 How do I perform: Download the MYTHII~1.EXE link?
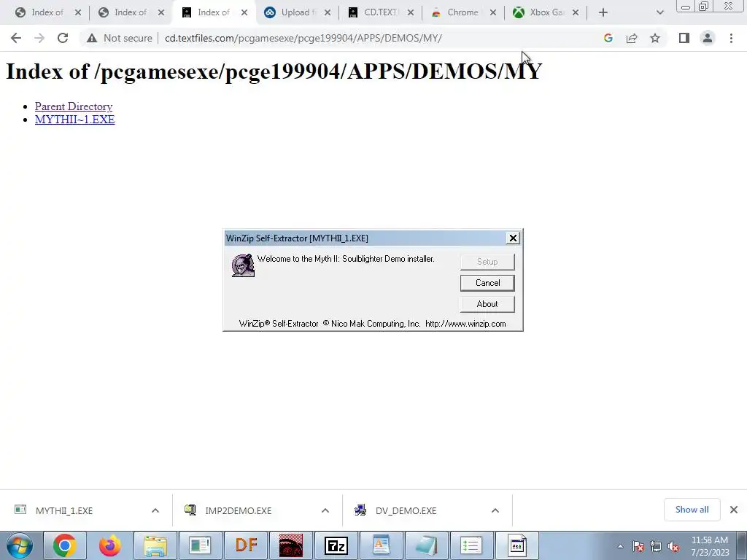coord(75,120)
